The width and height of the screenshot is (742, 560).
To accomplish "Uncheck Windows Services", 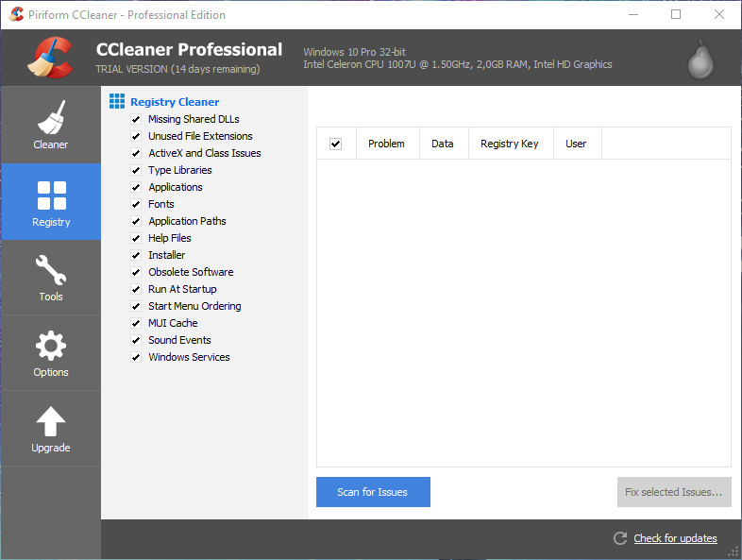I will pyautogui.click(x=136, y=357).
